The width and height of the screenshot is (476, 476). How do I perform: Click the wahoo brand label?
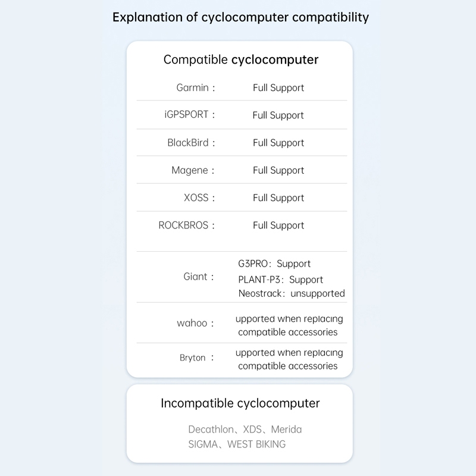point(192,323)
